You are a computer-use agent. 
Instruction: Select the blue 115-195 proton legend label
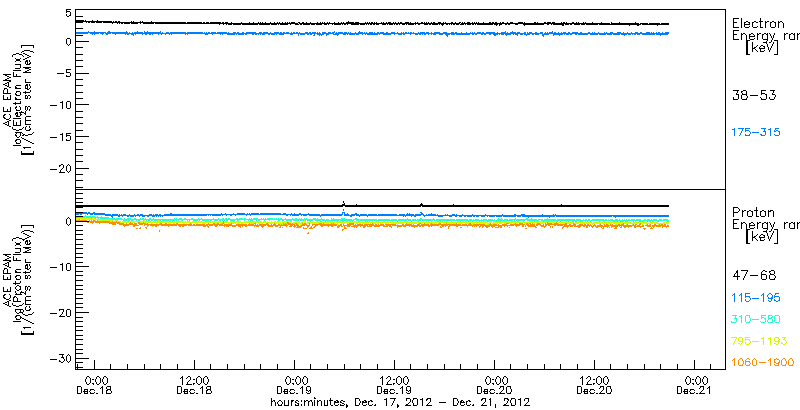coord(756,298)
